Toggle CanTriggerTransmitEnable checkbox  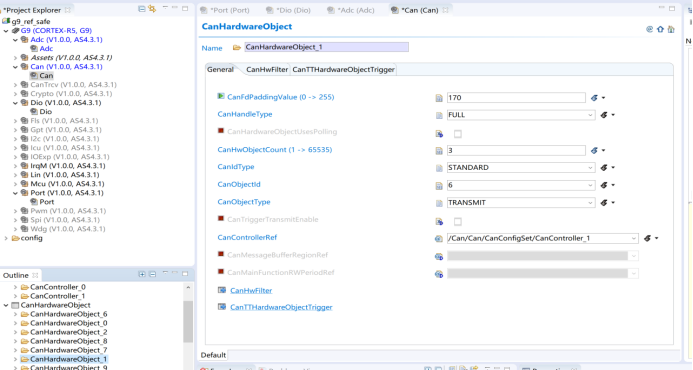[x=458, y=221]
